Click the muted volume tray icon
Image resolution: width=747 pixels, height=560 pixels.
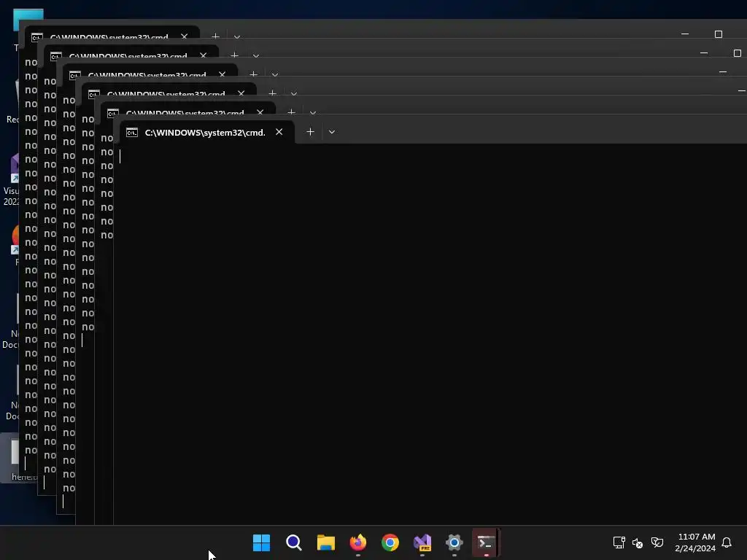click(638, 542)
